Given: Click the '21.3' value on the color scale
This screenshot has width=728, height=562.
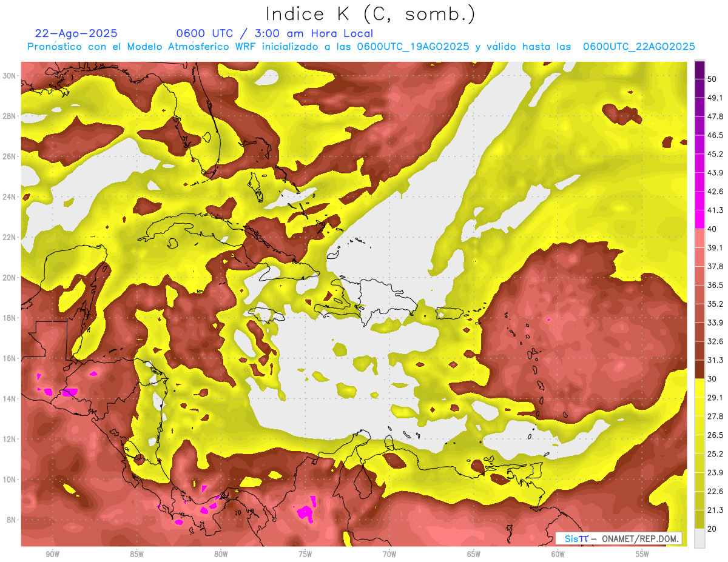Looking at the screenshot, I should [x=715, y=510].
